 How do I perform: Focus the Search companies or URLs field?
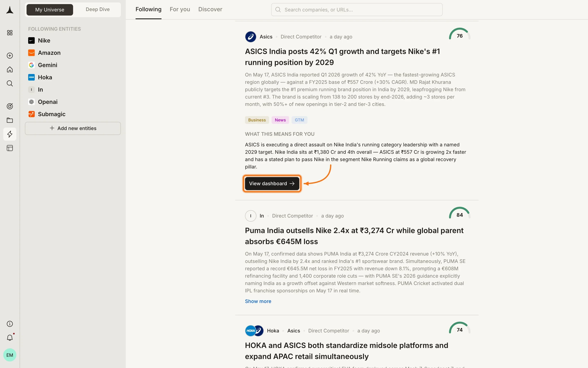[x=357, y=10]
